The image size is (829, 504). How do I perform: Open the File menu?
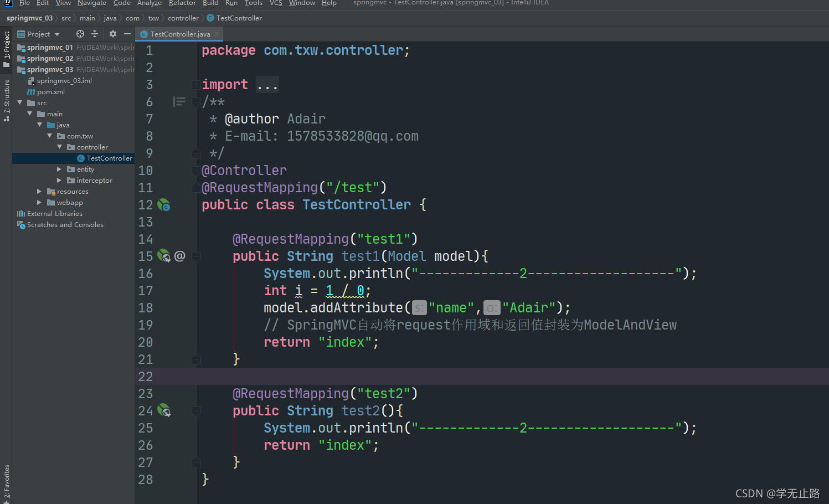(x=24, y=3)
